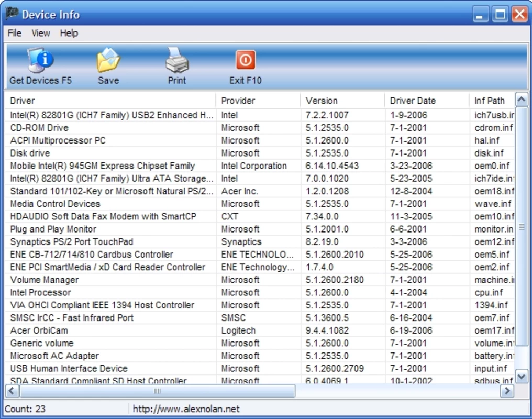532x419 pixels.
Task: Select the Acer OrbiCam row
Action: pos(260,330)
